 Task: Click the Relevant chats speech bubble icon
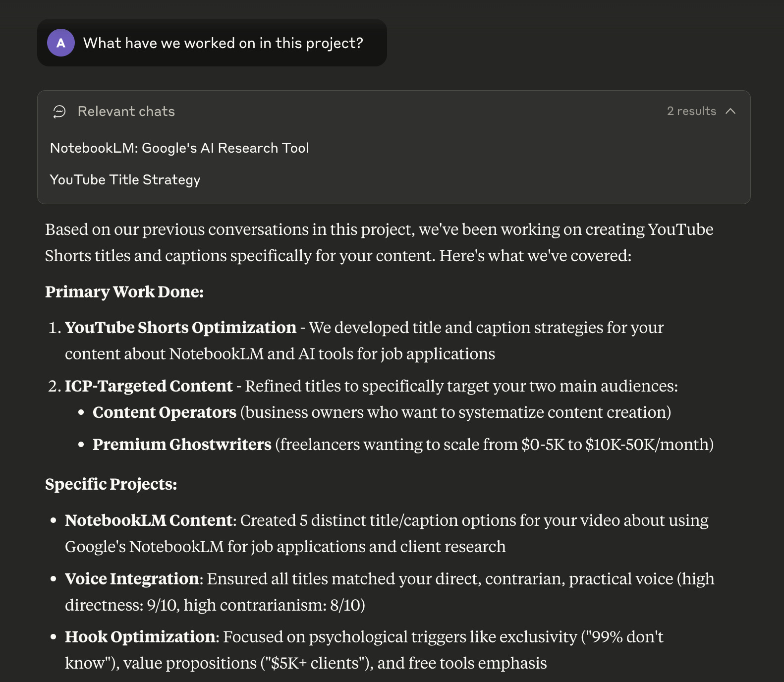[x=59, y=112]
